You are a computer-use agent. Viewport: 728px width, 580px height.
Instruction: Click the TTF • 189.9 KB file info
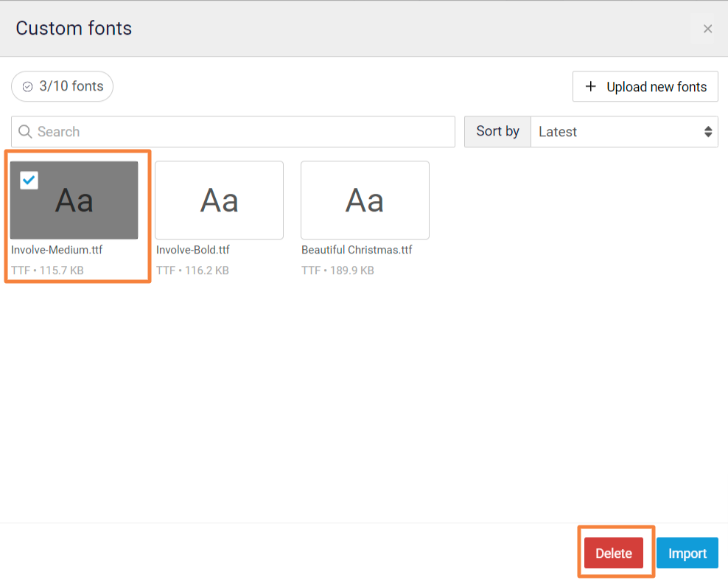pyautogui.click(x=337, y=270)
